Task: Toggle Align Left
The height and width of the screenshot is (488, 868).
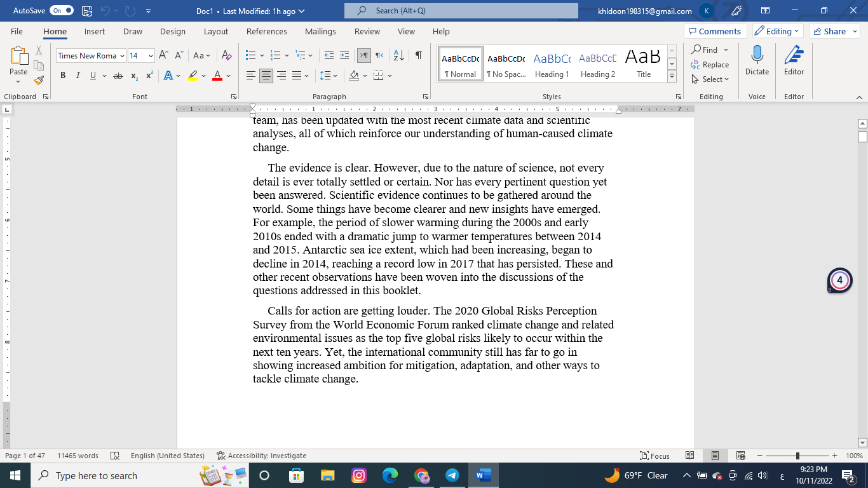Action: (251, 76)
